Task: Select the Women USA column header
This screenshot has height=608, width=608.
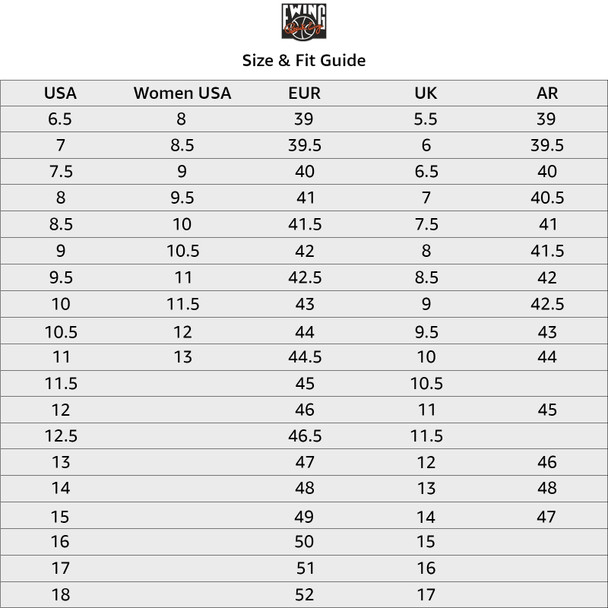Action: tap(182, 94)
